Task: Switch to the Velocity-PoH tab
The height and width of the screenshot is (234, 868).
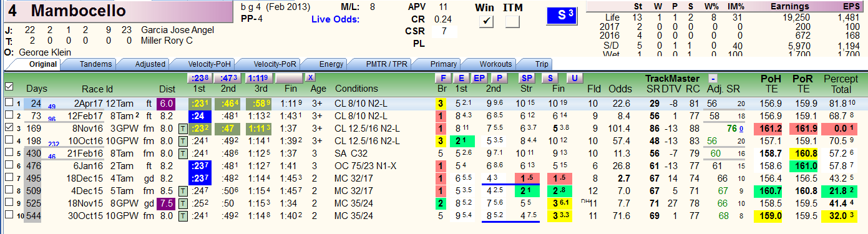Action: [202, 64]
